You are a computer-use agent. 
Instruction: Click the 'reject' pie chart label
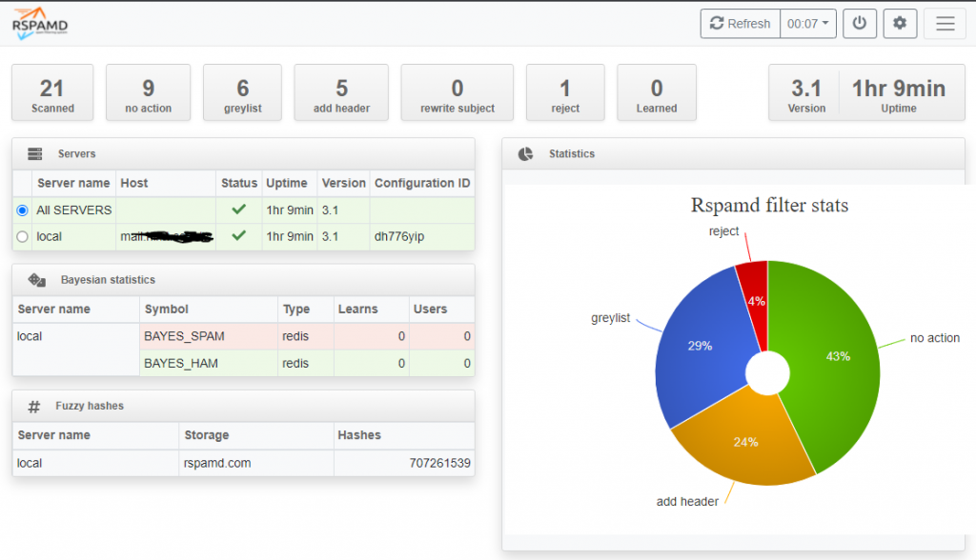724,231
